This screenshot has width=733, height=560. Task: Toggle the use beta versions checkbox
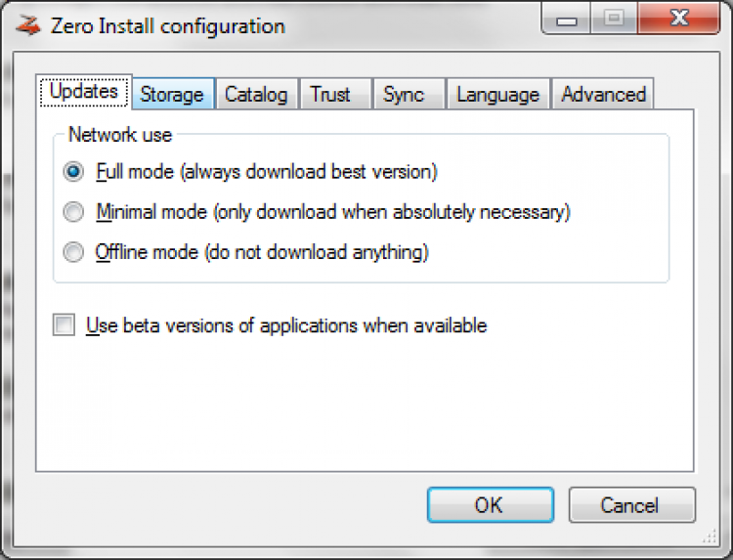(65, 325)
